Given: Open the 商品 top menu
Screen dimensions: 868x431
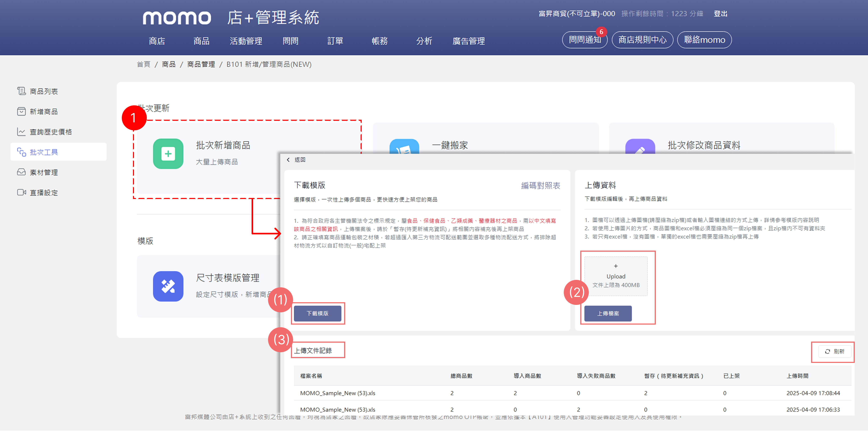Looking at the screenshot, I should [x=201, y=41].
